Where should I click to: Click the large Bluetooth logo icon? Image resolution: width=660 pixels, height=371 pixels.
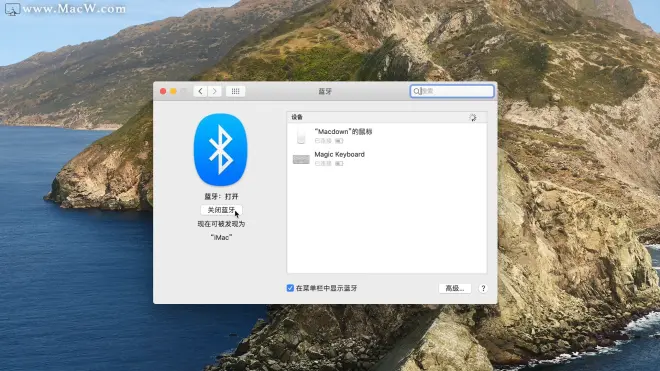221,149
